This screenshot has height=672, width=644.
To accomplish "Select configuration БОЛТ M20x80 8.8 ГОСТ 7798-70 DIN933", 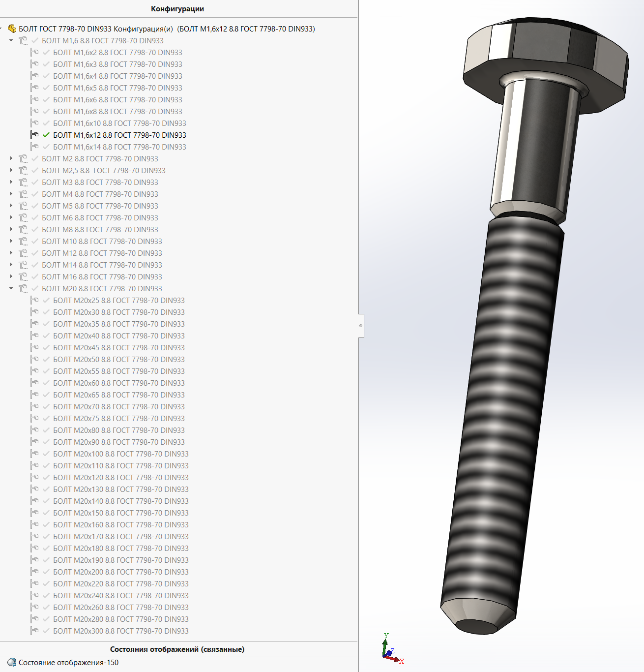I will [x=119, y=430].
